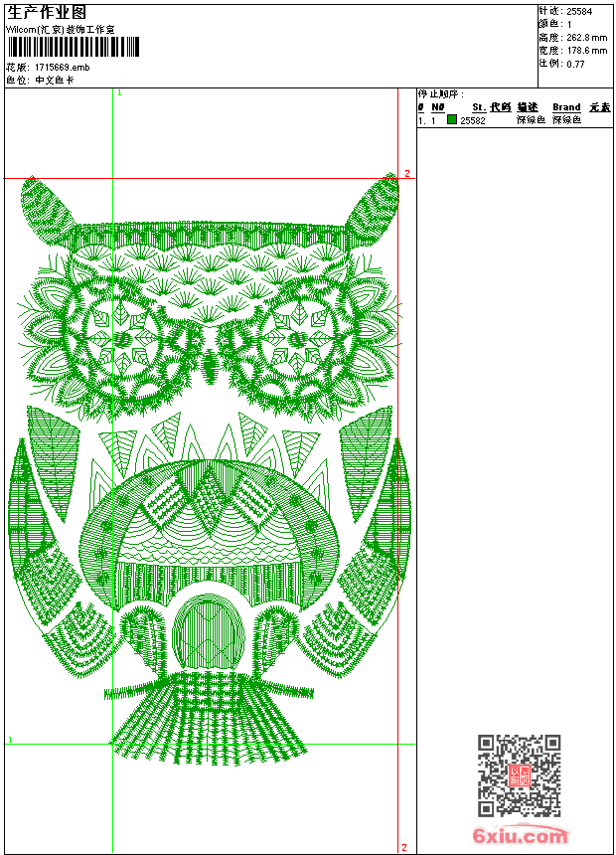Click the scale value 0.77
The width and height of the screenshot is (616, 855).
pyautogui.click(x=575, y=64)
